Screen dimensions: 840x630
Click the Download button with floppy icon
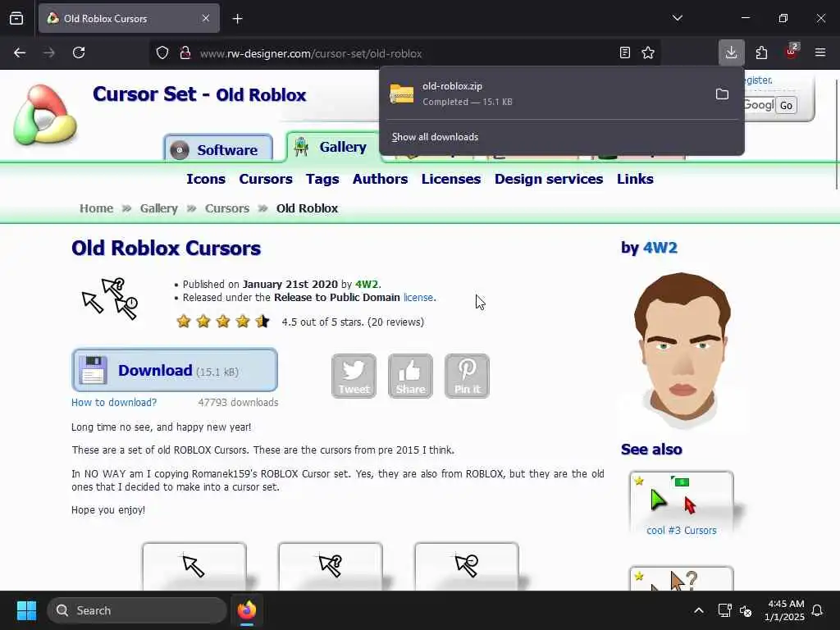175,370
